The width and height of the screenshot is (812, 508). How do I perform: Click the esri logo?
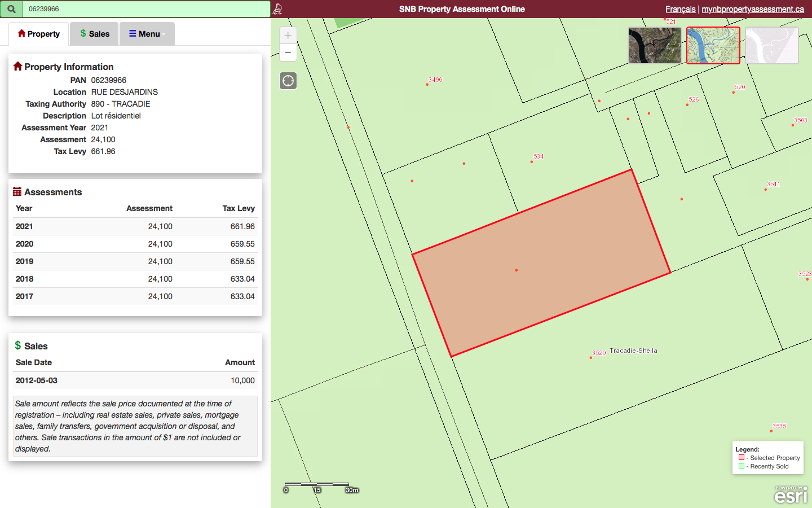point(791,494)
